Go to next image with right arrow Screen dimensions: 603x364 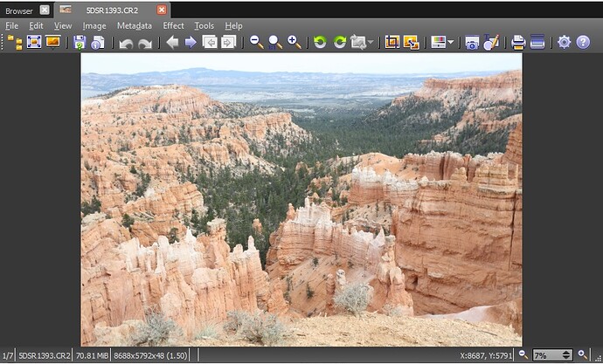pyautogui.click(x=191, y=42)
